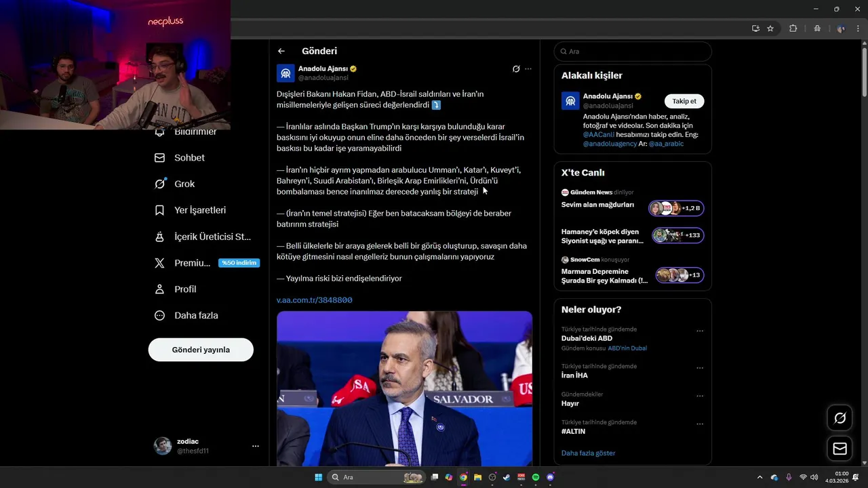
Task: Open Steam from taskbar
Action: click(x=507, y=477)
